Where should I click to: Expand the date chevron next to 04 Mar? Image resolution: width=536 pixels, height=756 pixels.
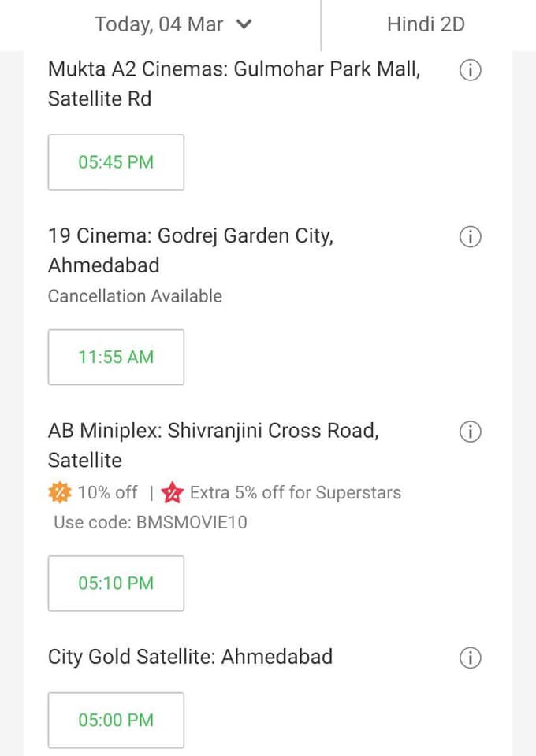pos(244,24)
